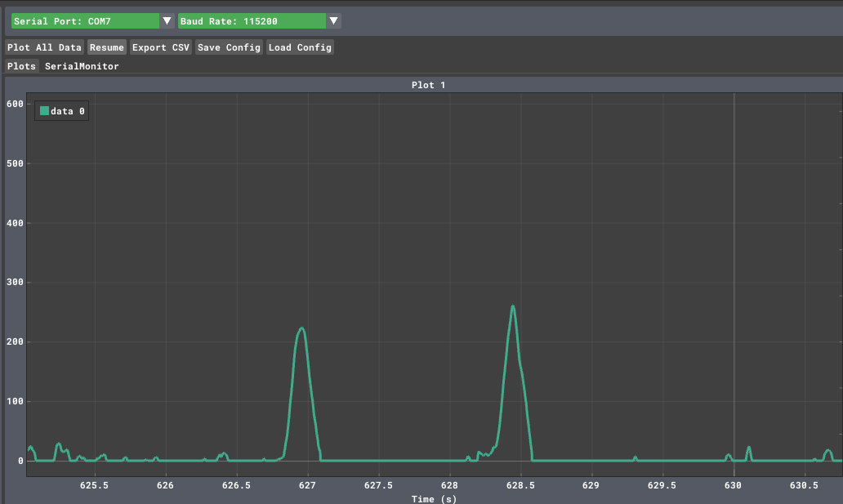Click the tallest peak near 628.5
Screen dimensions: 843x504
click(513, 306)
